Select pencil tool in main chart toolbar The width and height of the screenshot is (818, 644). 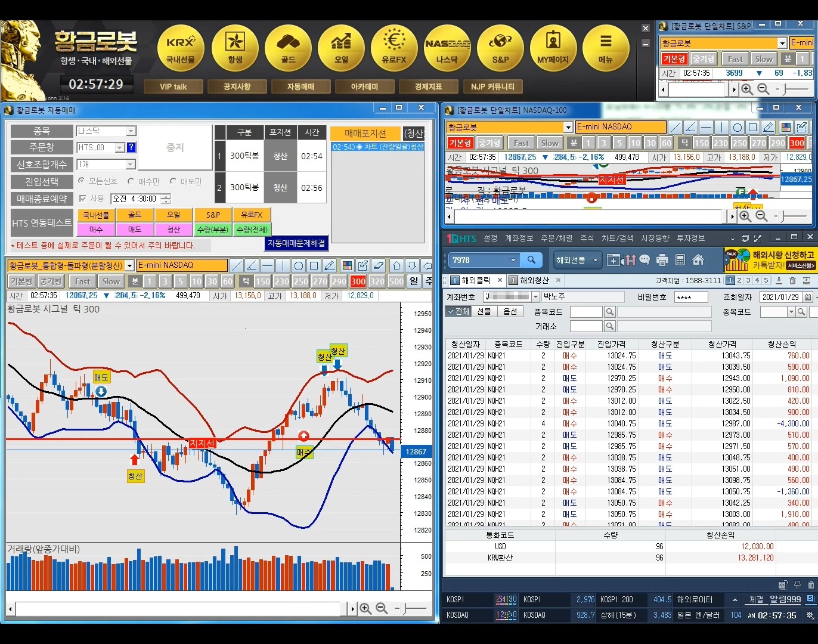pos(330,265)
